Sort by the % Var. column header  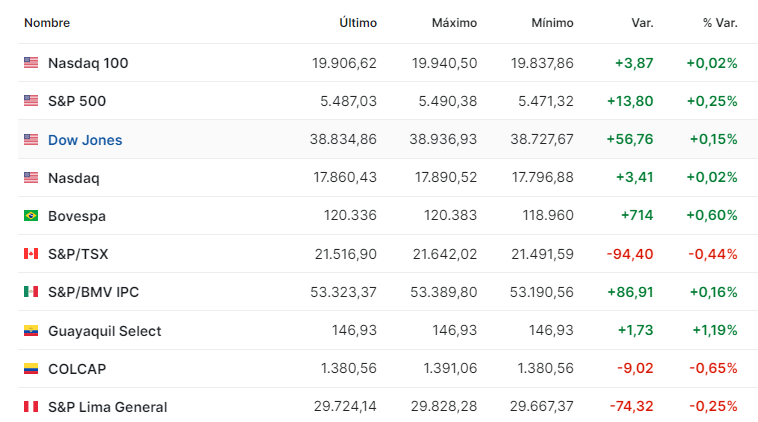(x=720, y=23)
